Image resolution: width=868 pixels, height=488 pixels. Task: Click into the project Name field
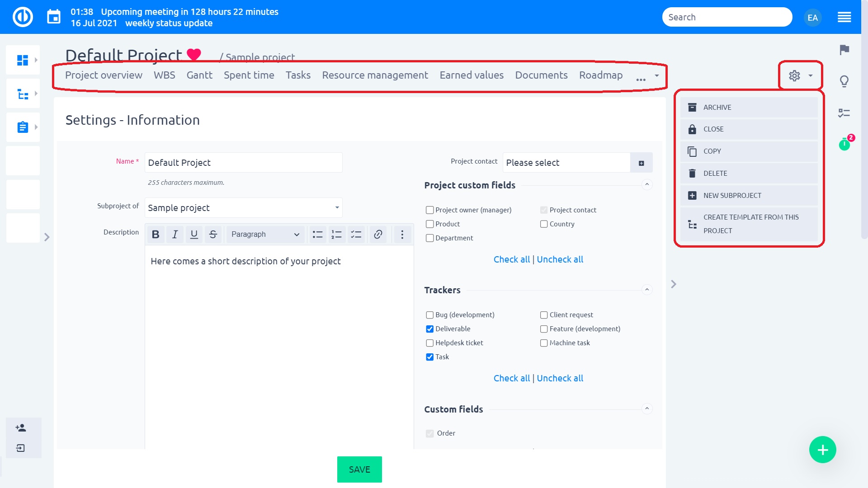click(243, 163)
